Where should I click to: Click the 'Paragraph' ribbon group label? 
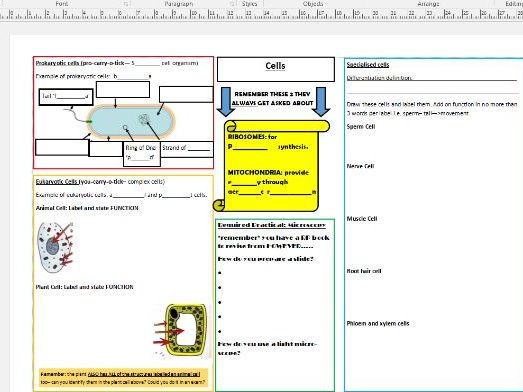coord(179,4)
